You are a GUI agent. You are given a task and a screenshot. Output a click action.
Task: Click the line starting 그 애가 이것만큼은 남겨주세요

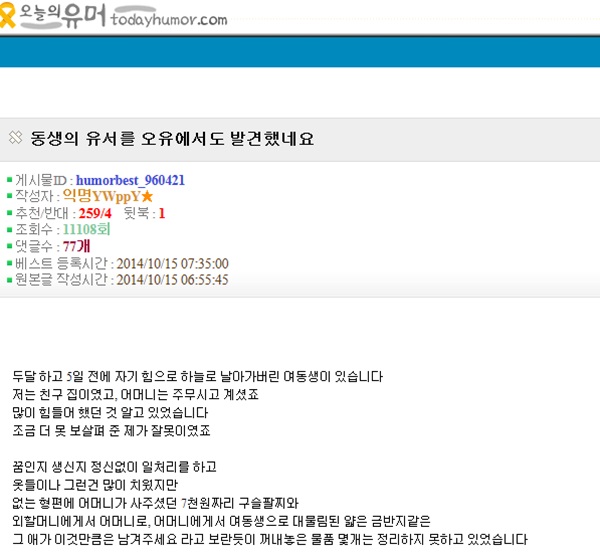point(270,539)
